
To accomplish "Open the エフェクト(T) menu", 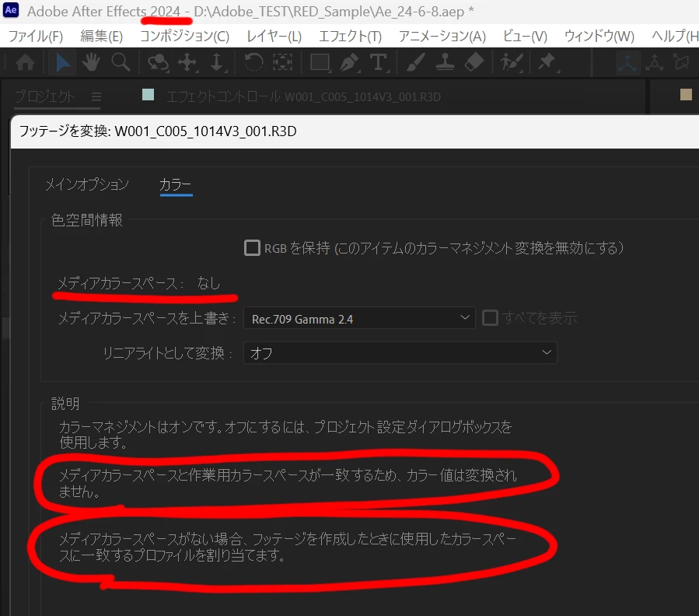I will click(x=350, y=36).
